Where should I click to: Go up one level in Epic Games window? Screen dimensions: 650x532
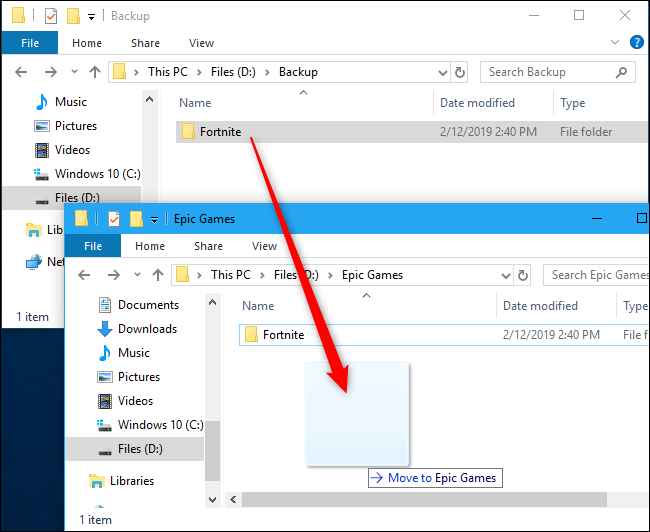coord(158,275)
